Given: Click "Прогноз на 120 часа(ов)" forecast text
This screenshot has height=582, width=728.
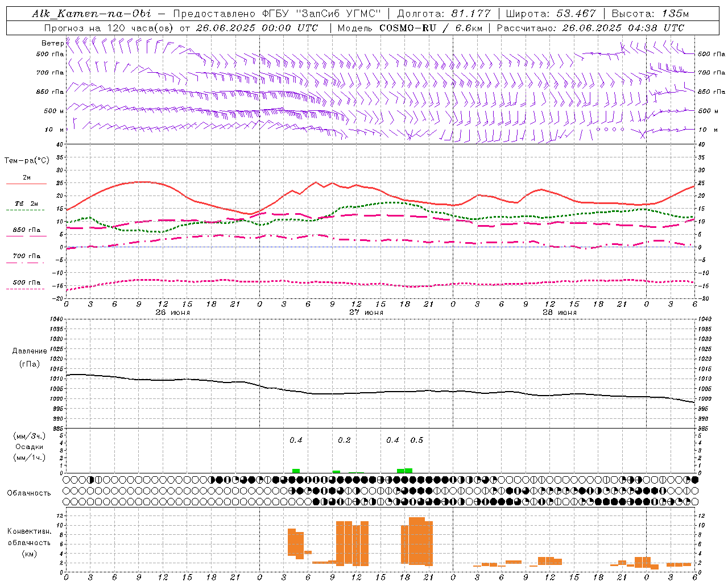Looking at the screenshot, I should click(109, 28).
